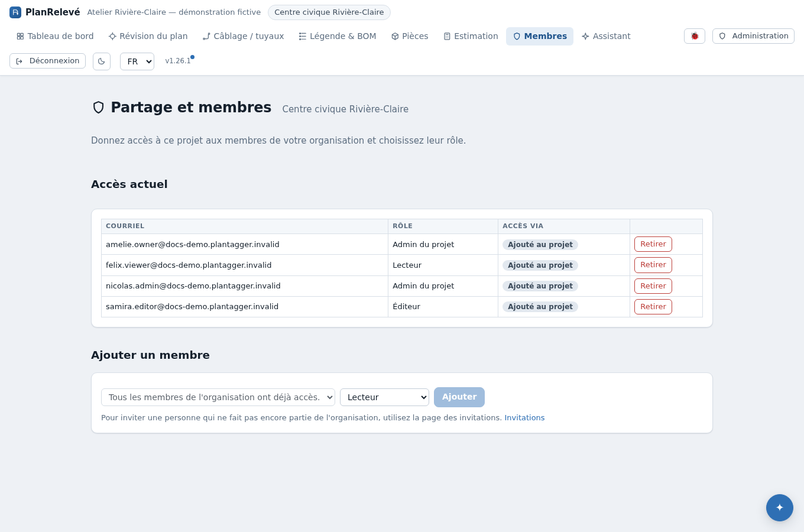
Task: Remove samira.editor with Retirer button
Action: tap(653, 307)
